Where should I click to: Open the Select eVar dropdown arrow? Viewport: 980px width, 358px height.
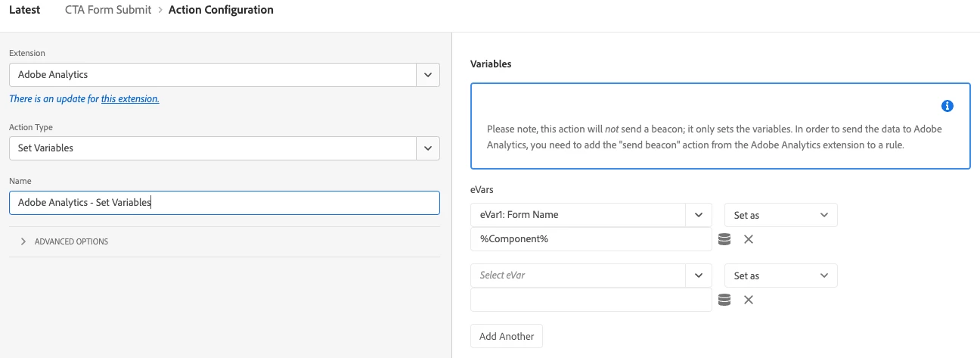click(699, 276)
